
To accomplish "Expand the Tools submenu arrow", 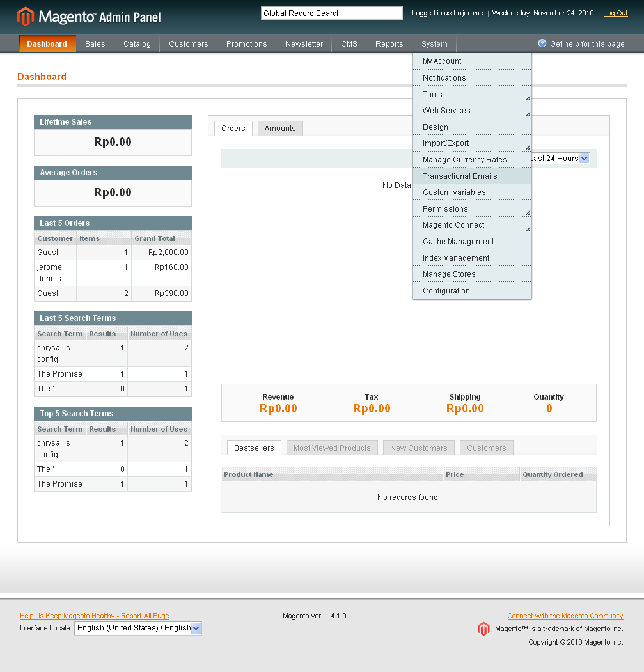I will click(528, 97).
